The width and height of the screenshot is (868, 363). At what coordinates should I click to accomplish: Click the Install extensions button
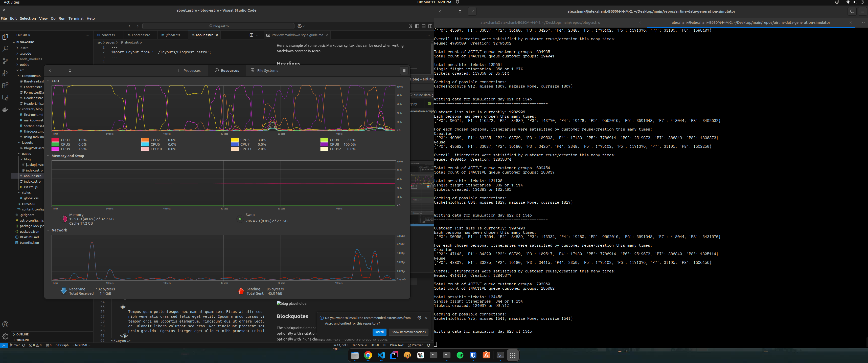379,332
